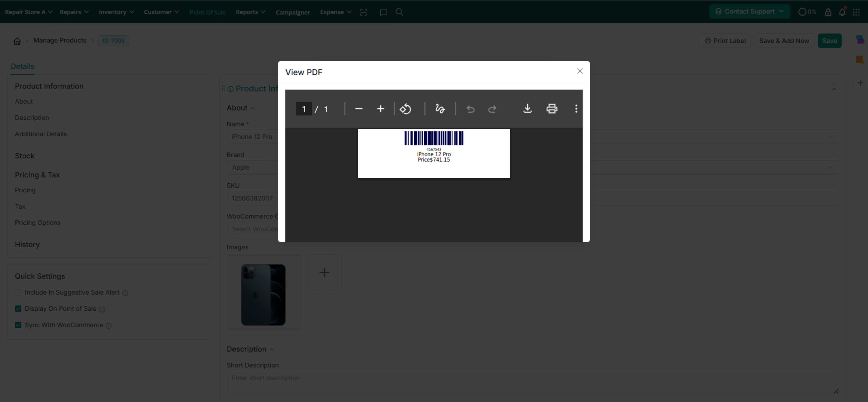
Task: Print the label from PDF viewer
Action: (x=552, y=109)
